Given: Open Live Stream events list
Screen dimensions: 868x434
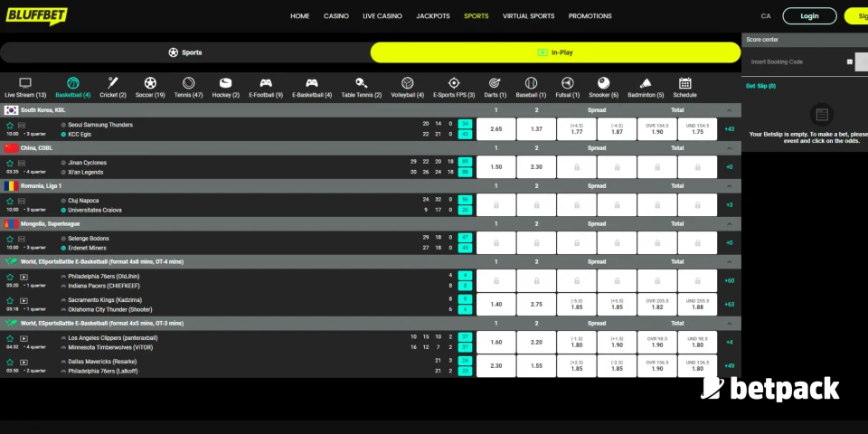Looking at the screenshot, I should [x=25, y=83].
